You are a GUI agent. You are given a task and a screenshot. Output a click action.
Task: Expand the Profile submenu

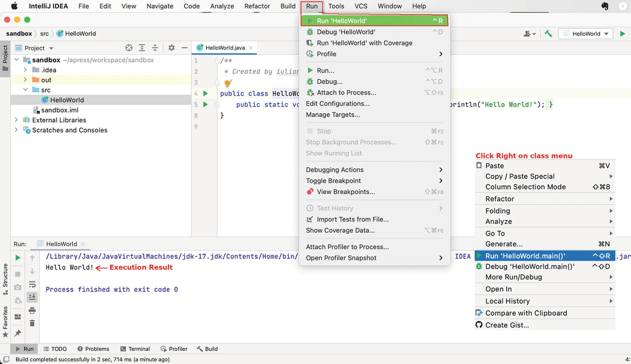[374, 54]
